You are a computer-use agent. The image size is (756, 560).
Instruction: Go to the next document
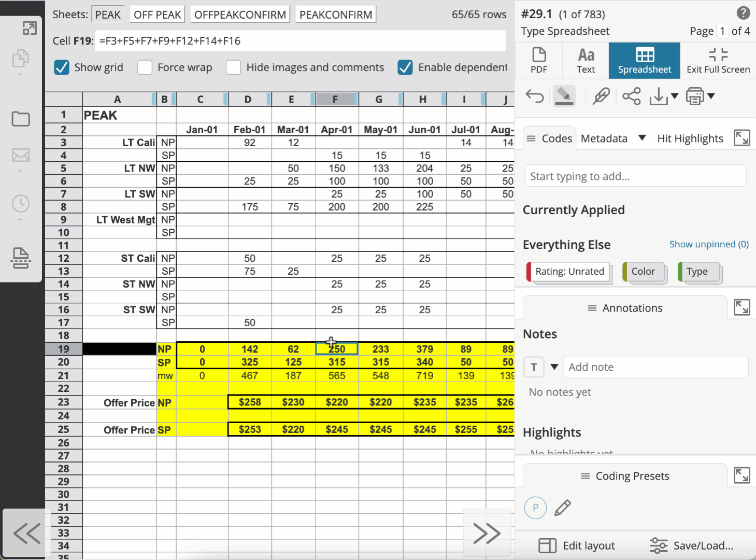(x=487, y=533)
